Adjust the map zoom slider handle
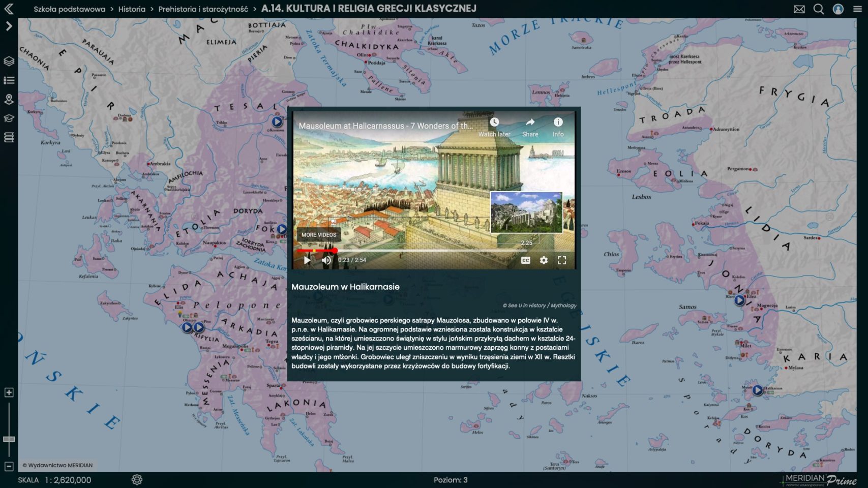The width and height of the screenshot is (868, 488). click(x=9, y=439)
